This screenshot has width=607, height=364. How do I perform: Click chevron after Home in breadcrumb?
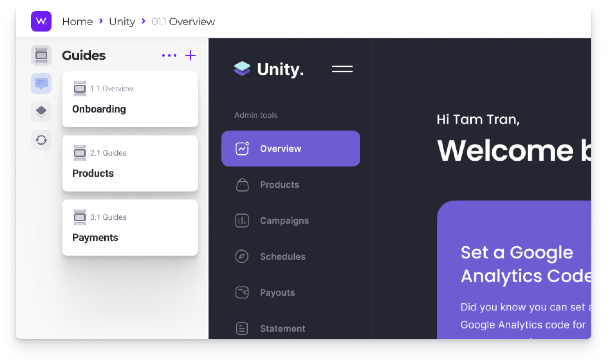click(101, 21)
